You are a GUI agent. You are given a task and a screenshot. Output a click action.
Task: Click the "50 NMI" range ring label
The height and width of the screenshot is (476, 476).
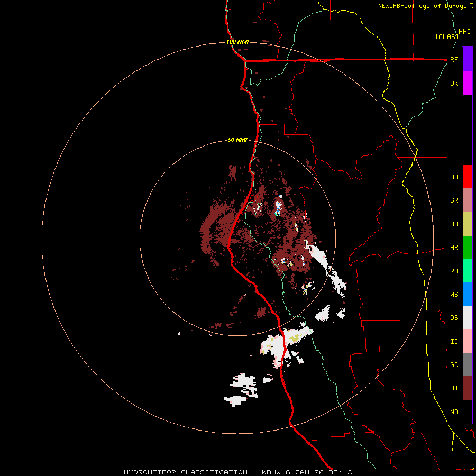[x=237, y=140]
